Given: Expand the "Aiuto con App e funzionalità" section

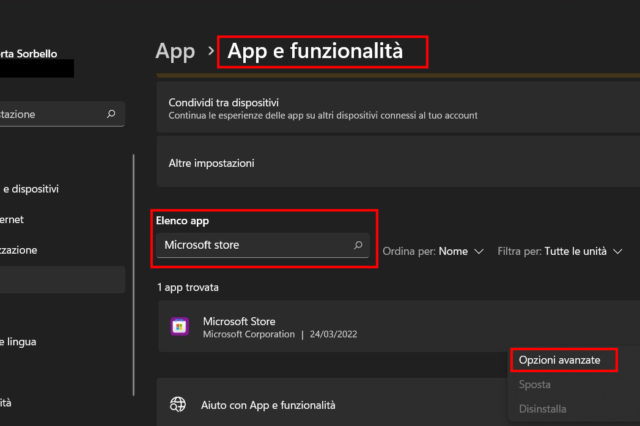Looking at the screenshot, I should [400, 405].
